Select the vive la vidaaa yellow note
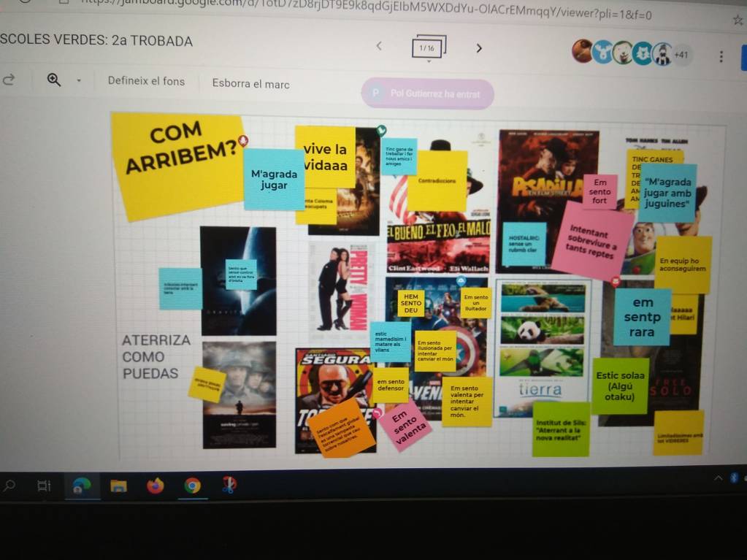Image resolution: width=747 pixels, height=560 pixels. (x=326, y=157)
